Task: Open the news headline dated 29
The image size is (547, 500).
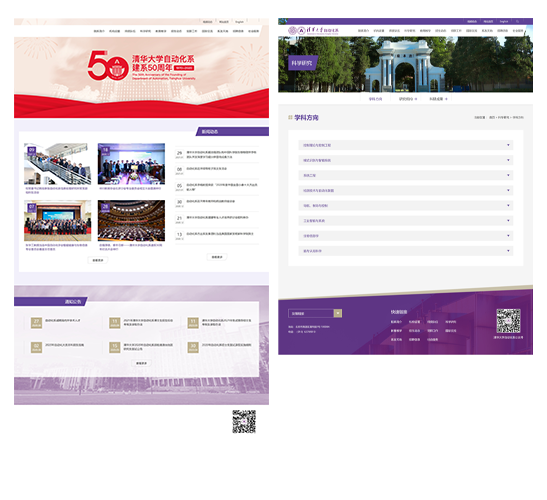Action: tap(221, 155)
